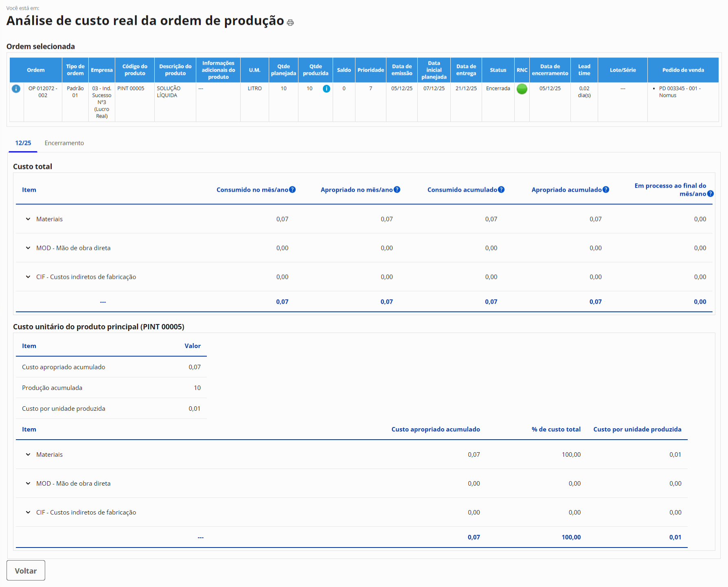This screenshot has width=728, height=587.
Task: Expand MOD row in unit cost table
Action: [28, 484]
